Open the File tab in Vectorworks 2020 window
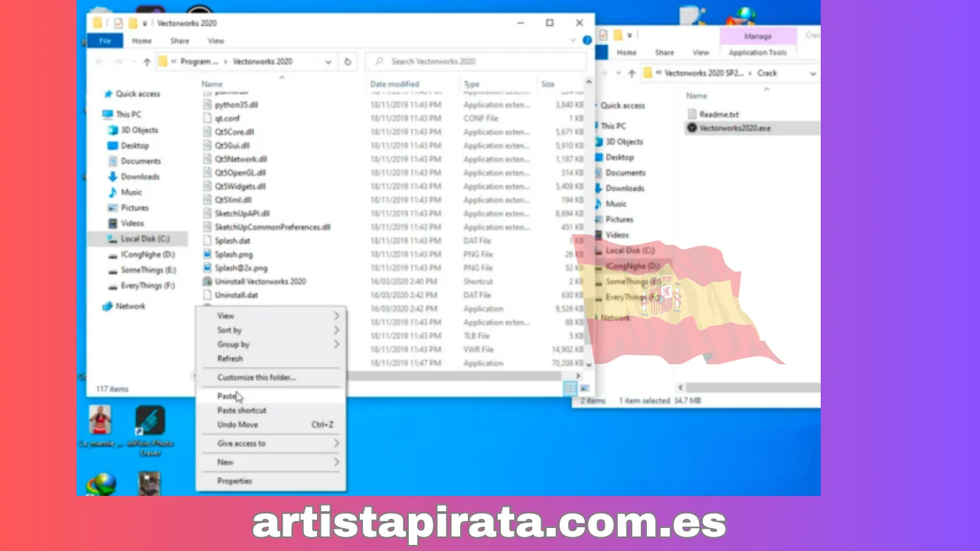The image size is (980, 551). click(105, 41)
